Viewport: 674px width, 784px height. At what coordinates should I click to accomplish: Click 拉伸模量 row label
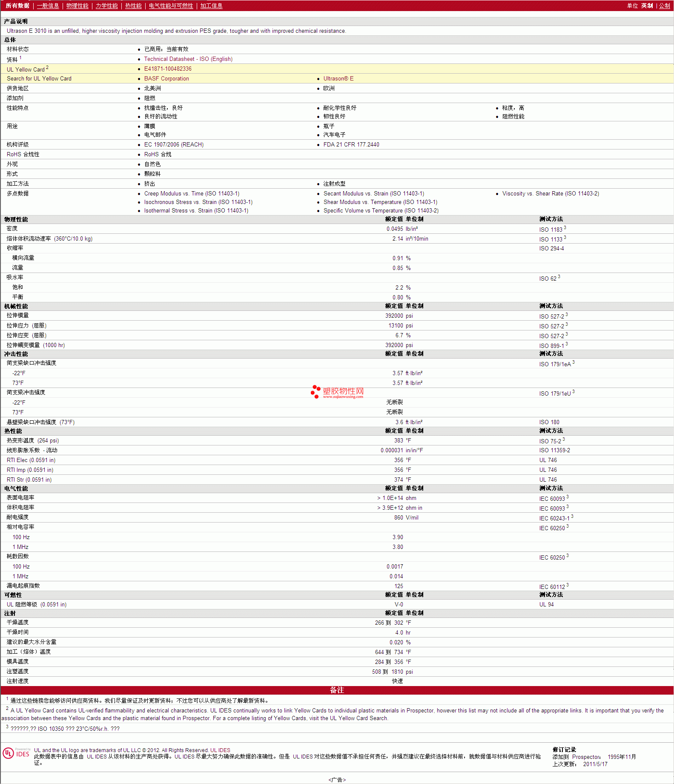click(18, 315)
